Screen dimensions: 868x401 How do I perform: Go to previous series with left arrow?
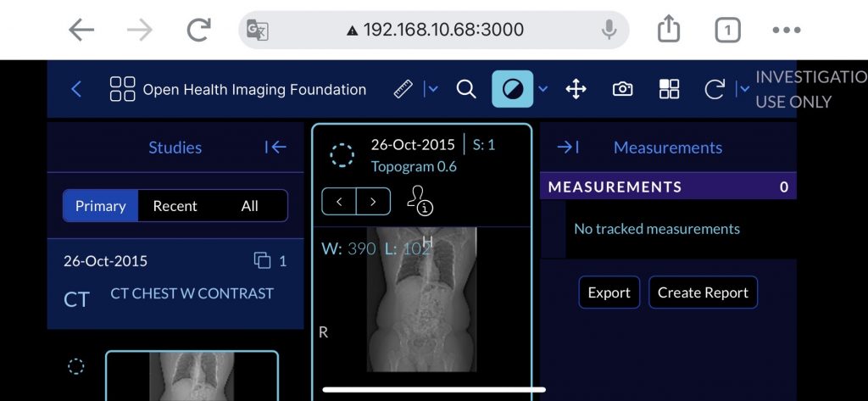[x=339, y=202]
